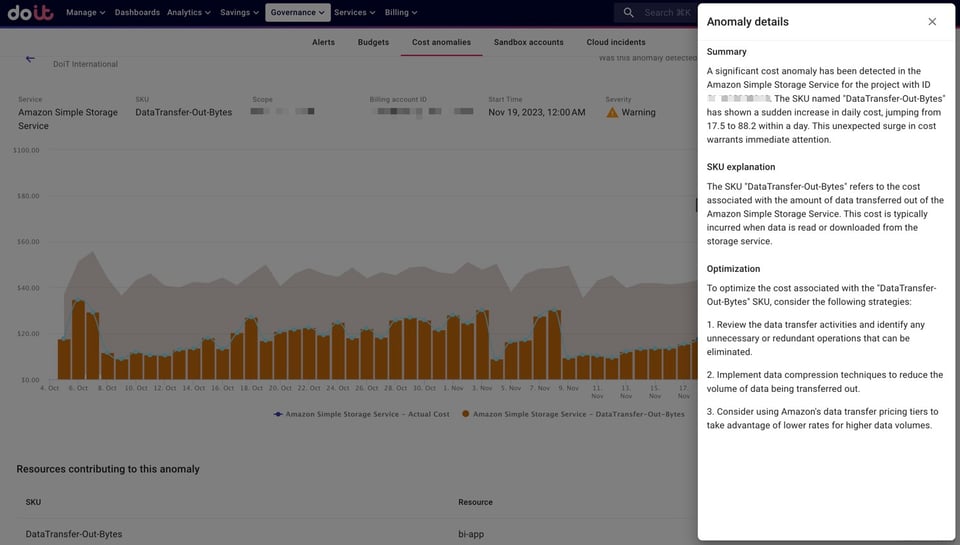
Task: Click the 20. Oct x-axis label
Action: tap(280, 388)
